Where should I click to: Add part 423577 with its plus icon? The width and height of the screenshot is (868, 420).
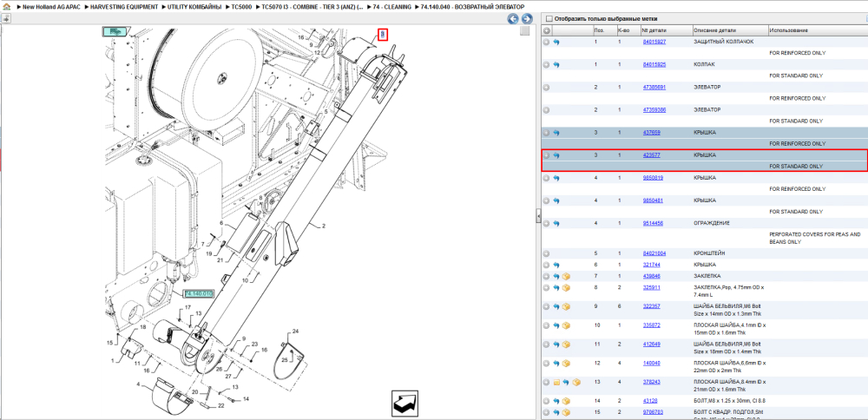pyautogui.click(x=546, y=155)
